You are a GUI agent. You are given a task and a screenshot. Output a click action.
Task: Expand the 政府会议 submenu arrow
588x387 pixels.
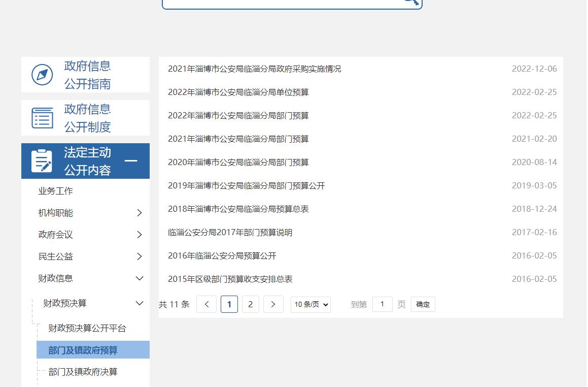[x=140, y=235]
